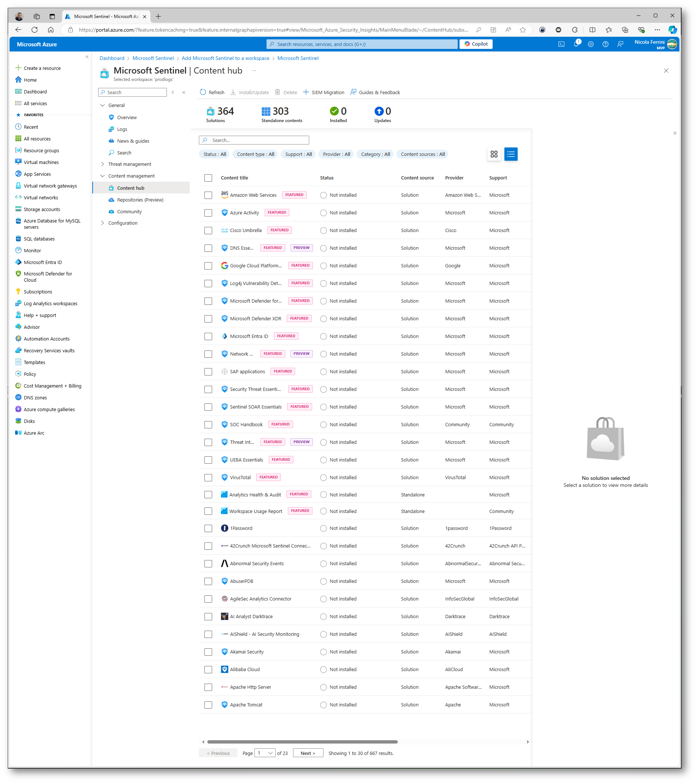697x784 pixels.
Task: Select Content hub menu item
Action: [141, 188]
